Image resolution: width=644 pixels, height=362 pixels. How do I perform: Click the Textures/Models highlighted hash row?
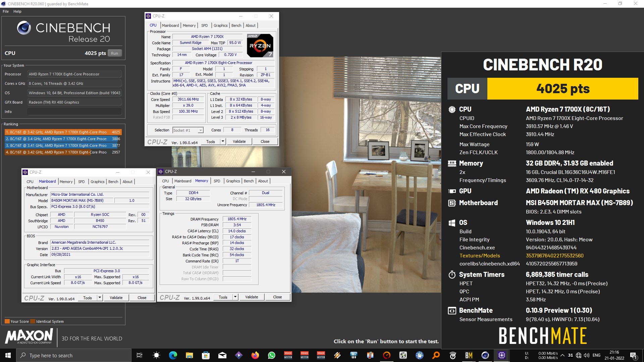point(522,256)
